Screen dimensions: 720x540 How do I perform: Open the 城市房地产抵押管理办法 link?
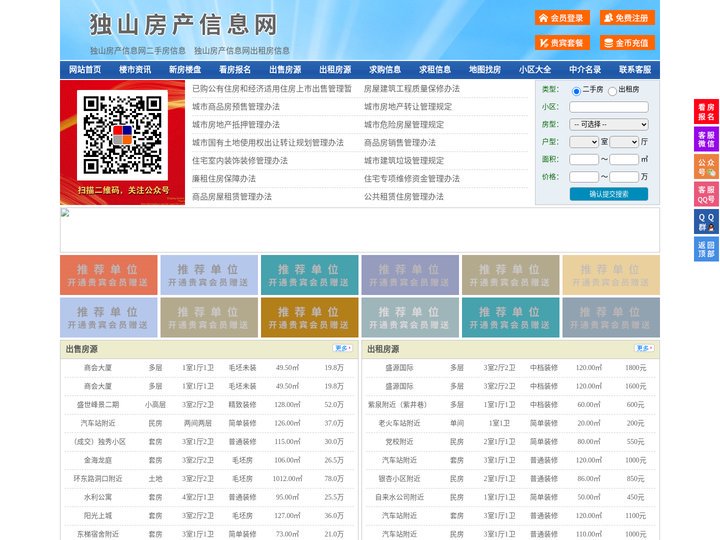(x=236, y=124)
